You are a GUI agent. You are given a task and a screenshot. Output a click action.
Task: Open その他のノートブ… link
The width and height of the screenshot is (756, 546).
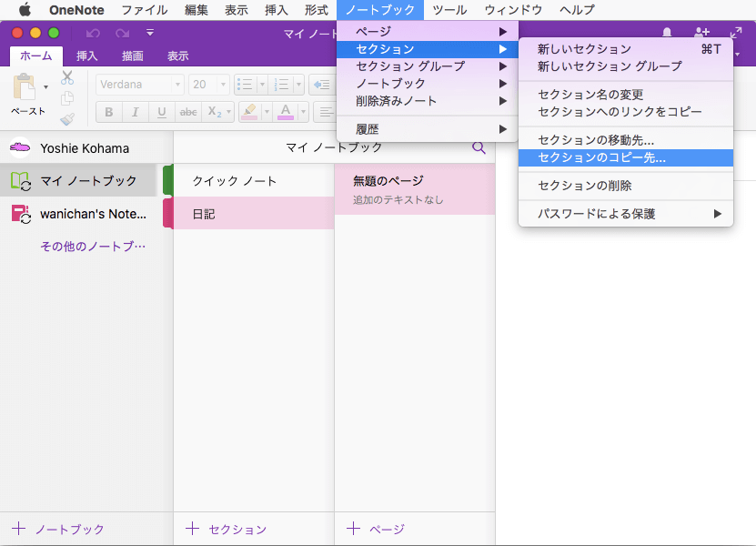[x=93, y=247]
